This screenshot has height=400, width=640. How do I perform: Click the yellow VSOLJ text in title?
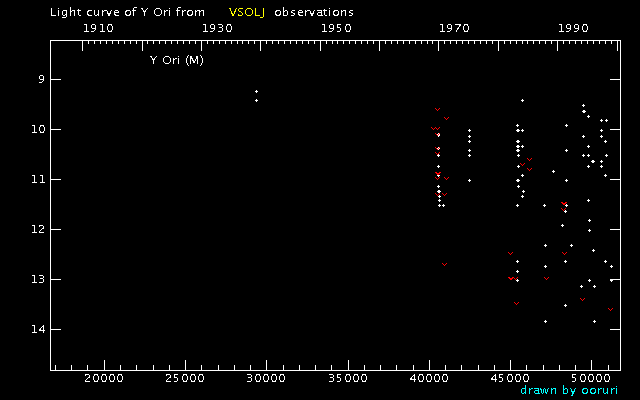tap(247, 12)
